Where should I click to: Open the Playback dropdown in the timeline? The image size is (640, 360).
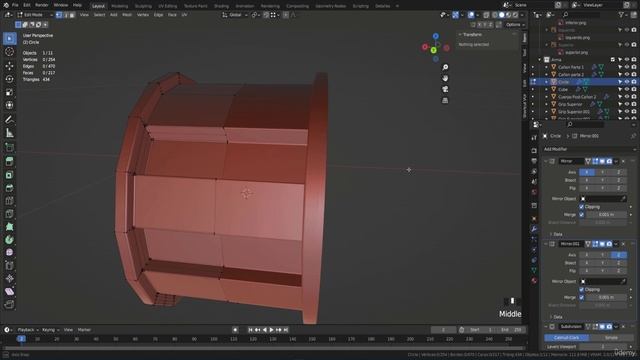coord(28,330)
